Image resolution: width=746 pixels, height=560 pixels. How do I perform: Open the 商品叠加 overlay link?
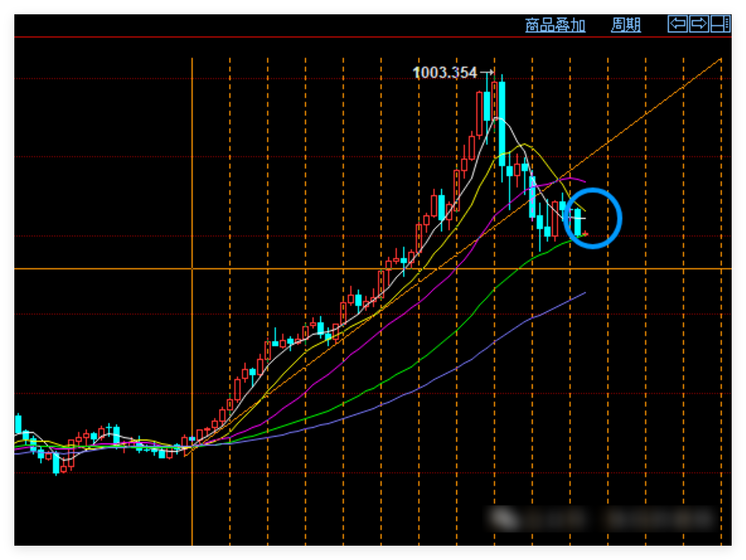(555, 25)
